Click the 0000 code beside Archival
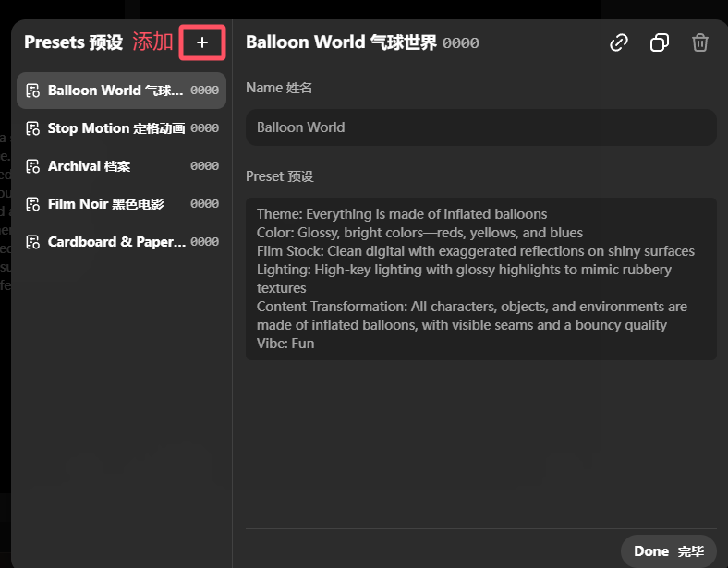The height and width of the screenshot is (568, 728). pyautogui.click(x=204, y=166)
